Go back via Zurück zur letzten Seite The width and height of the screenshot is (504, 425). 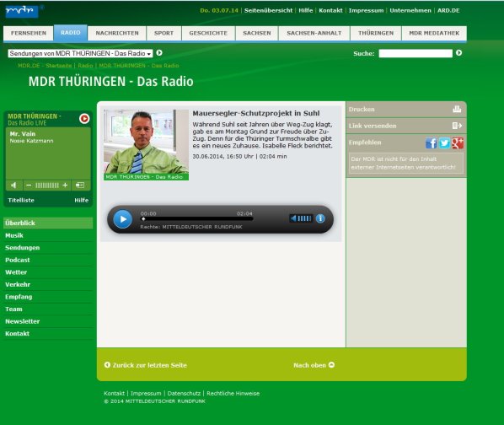146,365
